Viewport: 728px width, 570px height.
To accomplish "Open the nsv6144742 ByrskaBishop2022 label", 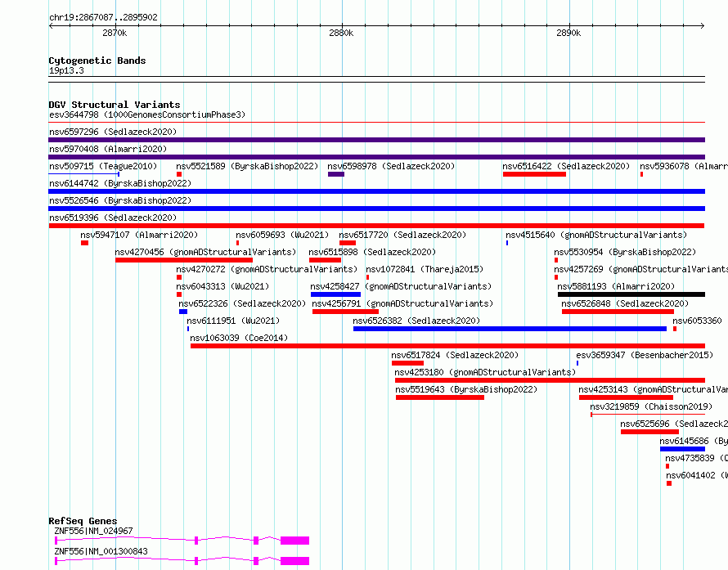I will click(120, 183).
